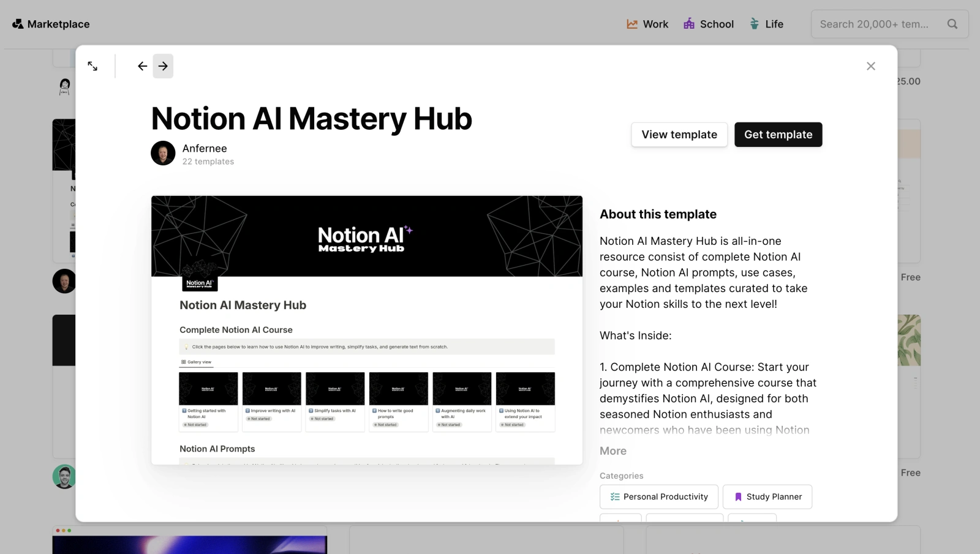Click the Marketplace logo
Screen dimensions: 980x554
click(51, 24)
